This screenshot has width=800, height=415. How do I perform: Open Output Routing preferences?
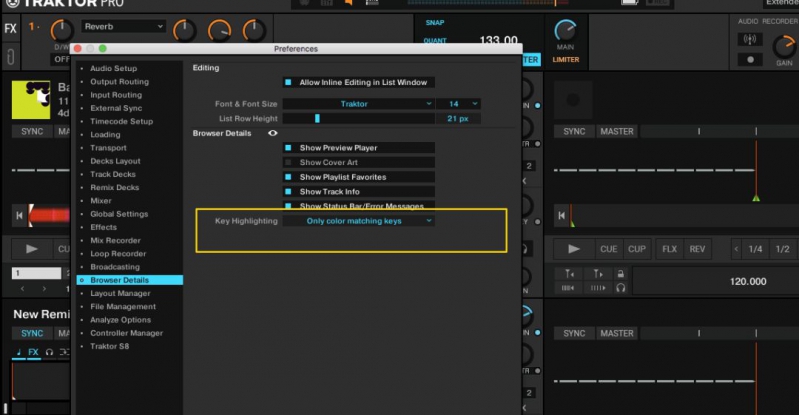point(119,82)
